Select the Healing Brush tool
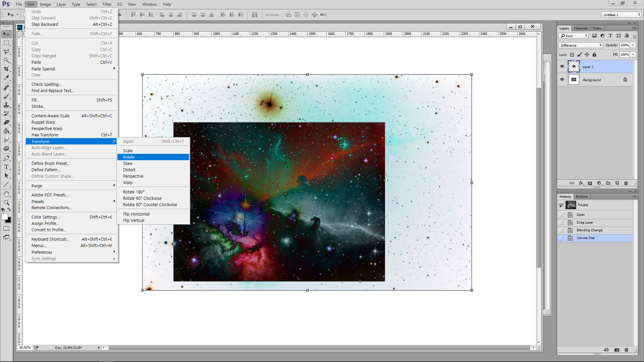 pos(6,87)
